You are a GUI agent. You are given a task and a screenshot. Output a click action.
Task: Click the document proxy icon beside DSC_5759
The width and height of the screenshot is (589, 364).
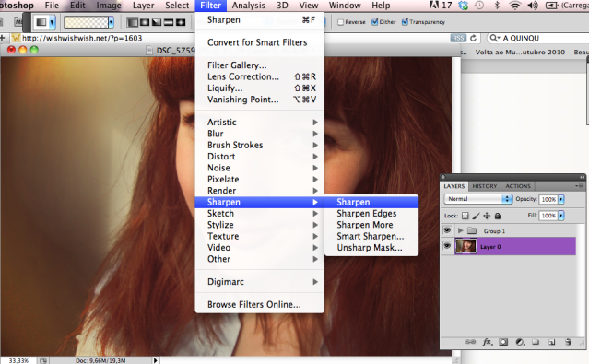149,51
